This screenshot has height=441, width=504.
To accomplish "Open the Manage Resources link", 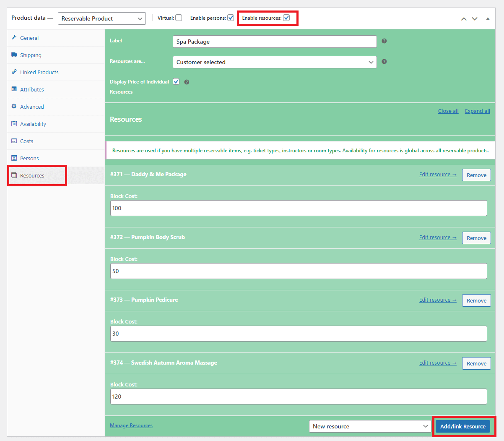I will pos(131,425).
